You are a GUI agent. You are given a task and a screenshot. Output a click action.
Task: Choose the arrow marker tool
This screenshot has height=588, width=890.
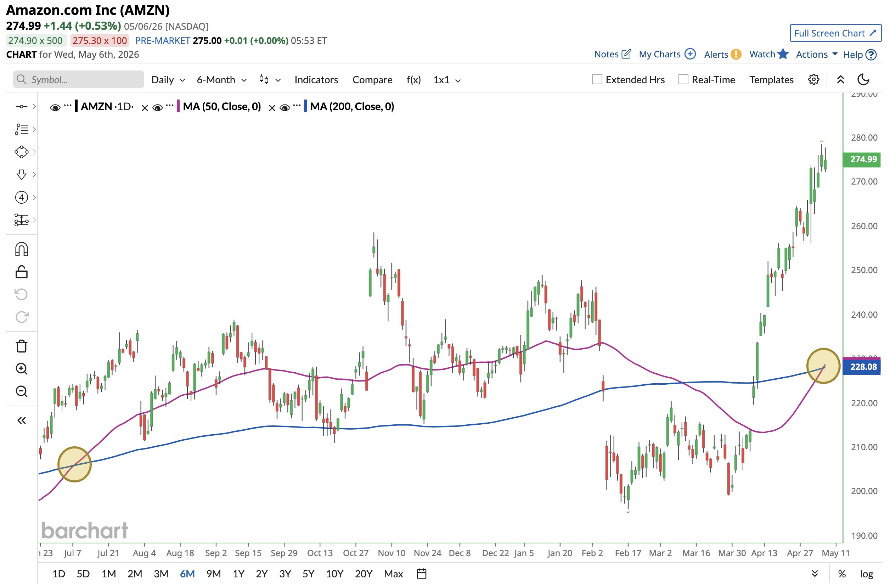(x=21, y=175)
